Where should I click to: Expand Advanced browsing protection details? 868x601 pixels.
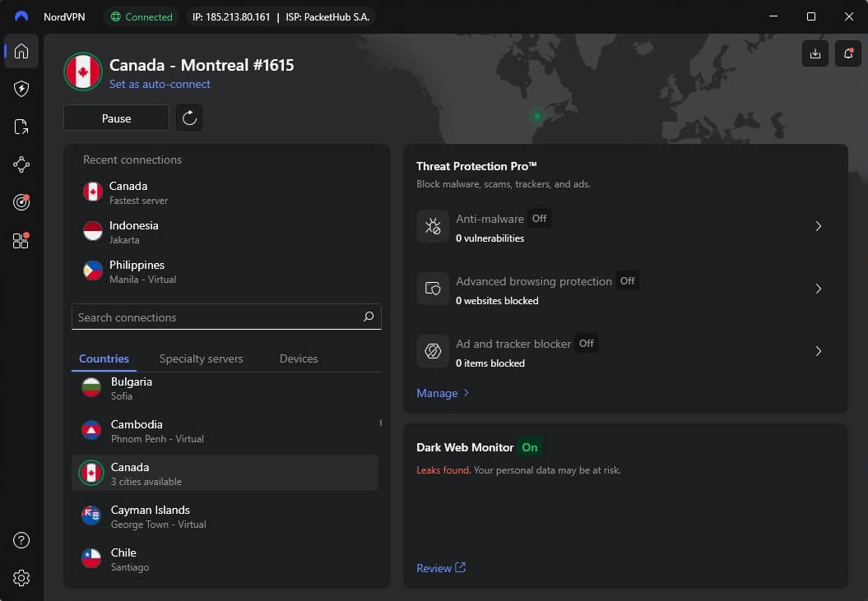pyautogui.click(x=818, y=289)
